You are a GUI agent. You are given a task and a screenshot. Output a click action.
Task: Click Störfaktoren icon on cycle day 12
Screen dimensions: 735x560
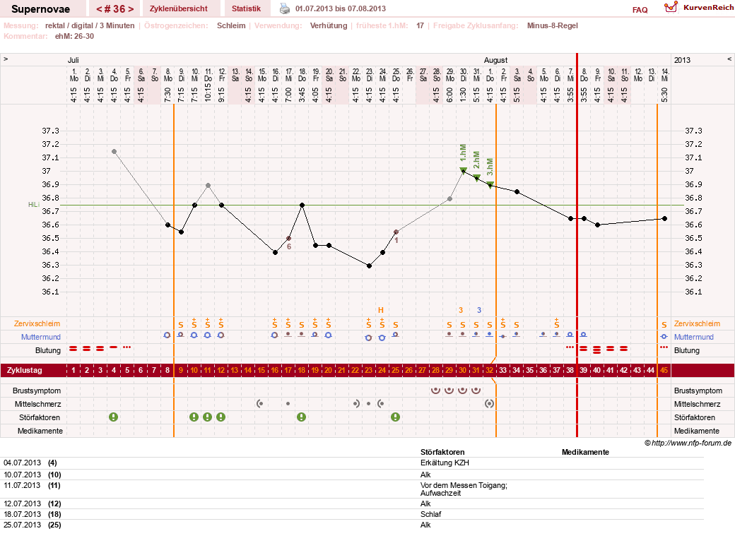(x=220, y=417)
